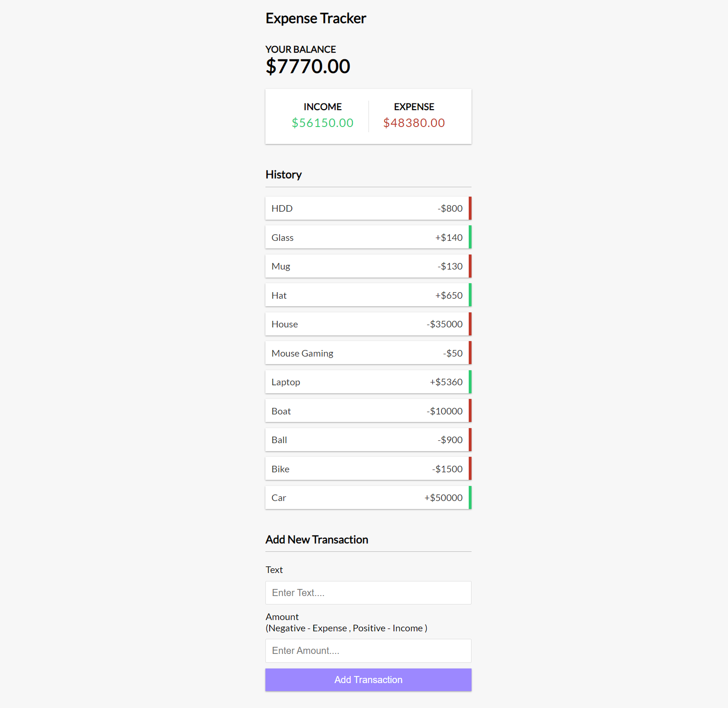Image resolution: width=728 pixels, height=708 pixels.
Task: Click the Add Transaction button
Action: click(368, 679)
